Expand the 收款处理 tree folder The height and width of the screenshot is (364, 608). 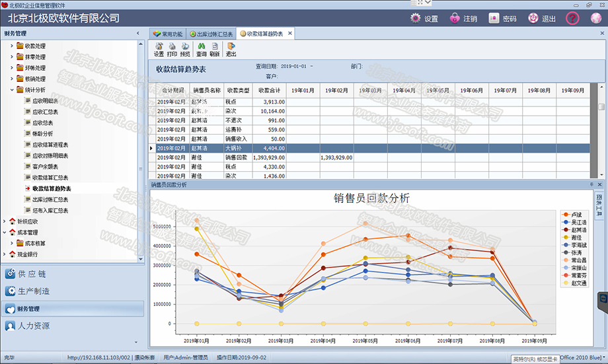tap(12, 46)
